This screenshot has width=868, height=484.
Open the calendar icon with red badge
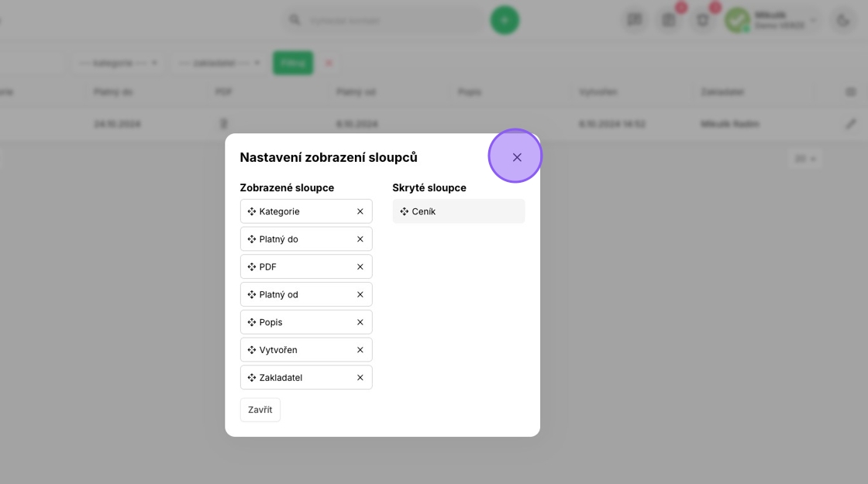point(669,20)
